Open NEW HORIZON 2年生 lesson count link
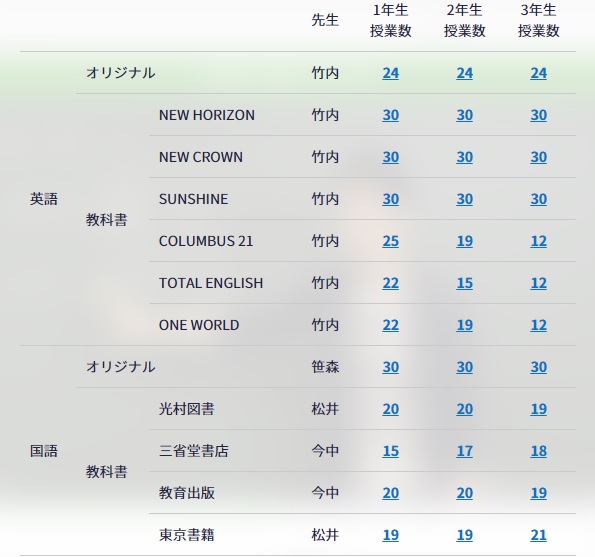This screenshot has height=557, width=595. 464,115
